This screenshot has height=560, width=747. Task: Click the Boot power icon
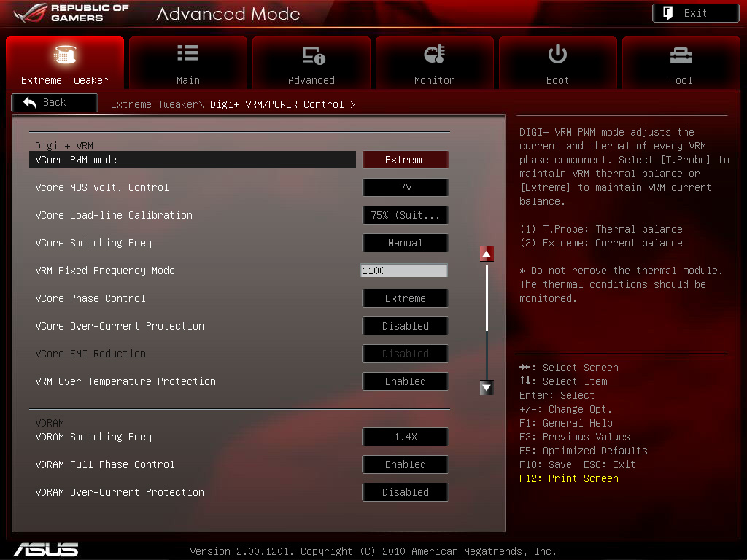tap(557, 54)
